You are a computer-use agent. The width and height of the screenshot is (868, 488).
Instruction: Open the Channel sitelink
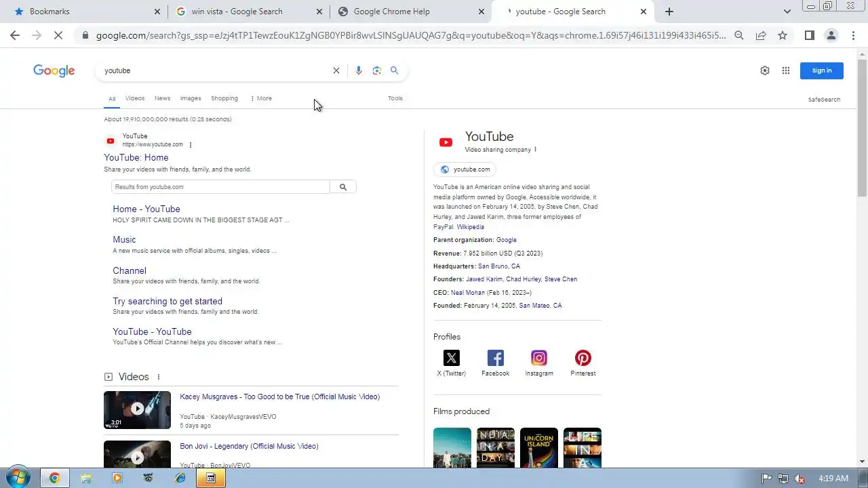tap(130, 270)
